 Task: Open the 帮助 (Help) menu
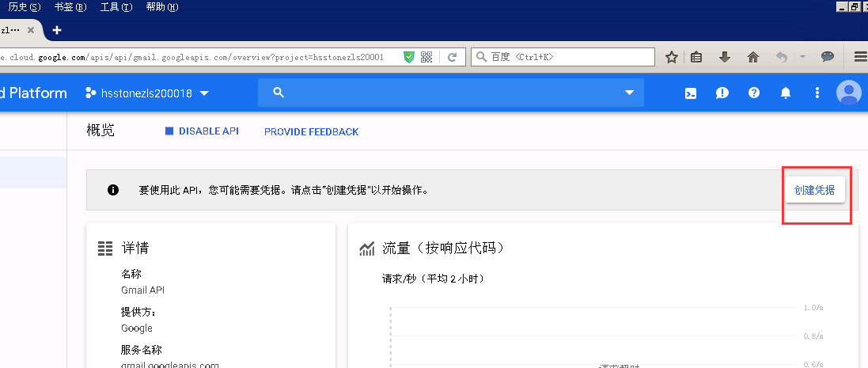[162, 7]
